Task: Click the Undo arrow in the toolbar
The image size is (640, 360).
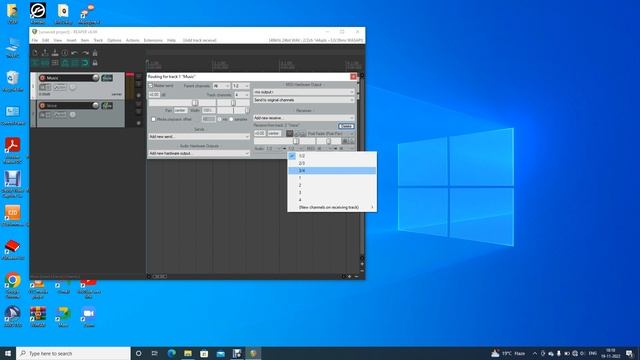Action: [75, 53]
